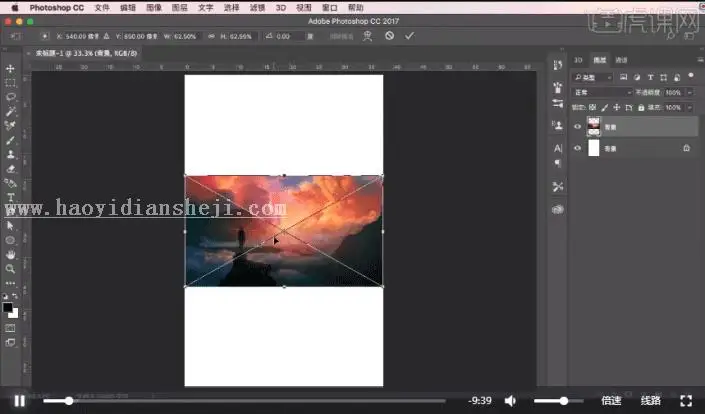Screen dimensions: 705x414
Task: Select the Path Selection arrow tool
Action: (x=10, y=226)
